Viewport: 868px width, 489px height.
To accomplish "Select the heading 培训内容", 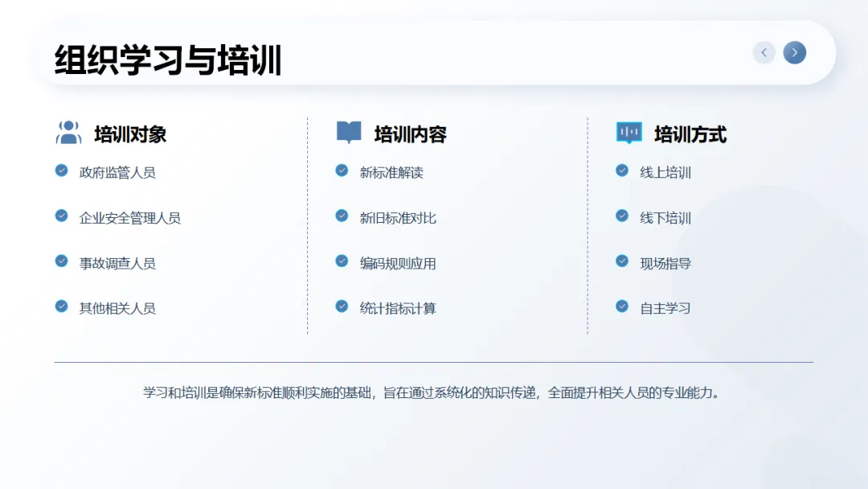I will (x=410, y=134).
